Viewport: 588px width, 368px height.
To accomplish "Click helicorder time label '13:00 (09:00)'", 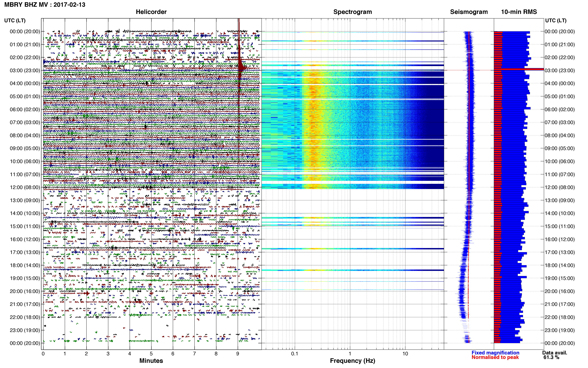I will [25, 200].
